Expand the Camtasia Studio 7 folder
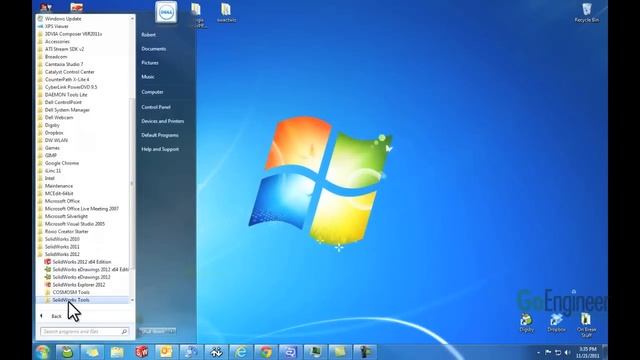Screen dimensions: 640x360 [x=64, y=64]
